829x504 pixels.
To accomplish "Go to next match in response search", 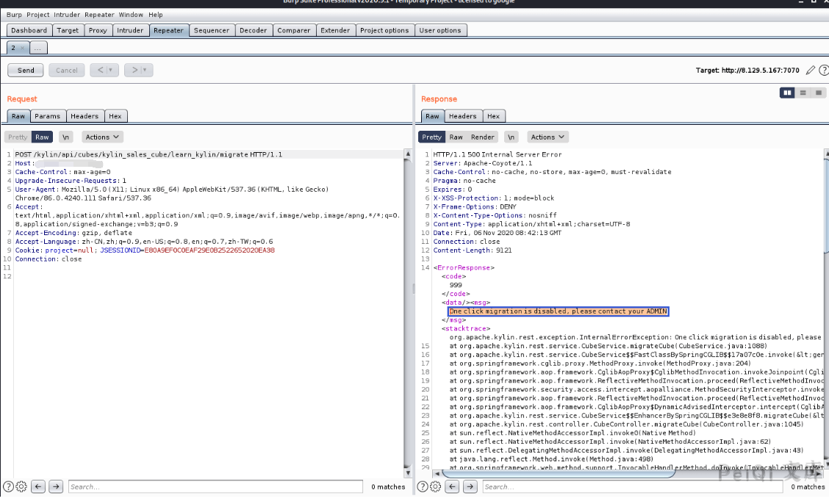I will pos(470,486).
